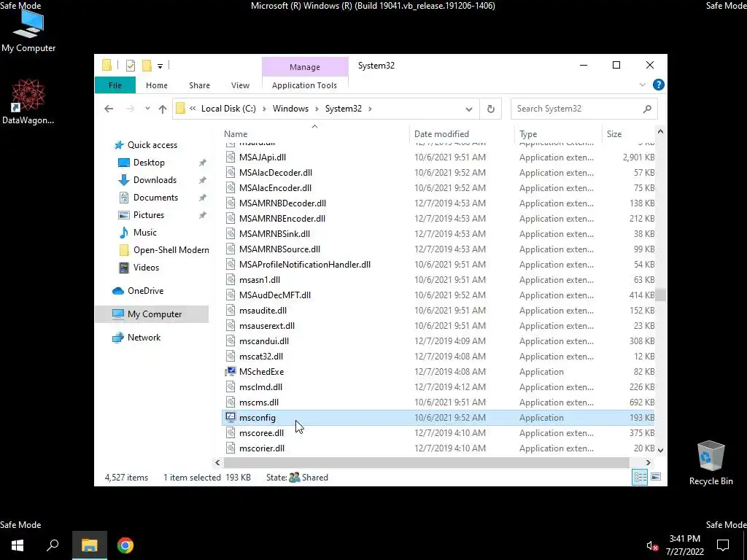Click Local Disk (C:) breadcrumb
This screenshot has height=560, width=747.
(228, 109)
